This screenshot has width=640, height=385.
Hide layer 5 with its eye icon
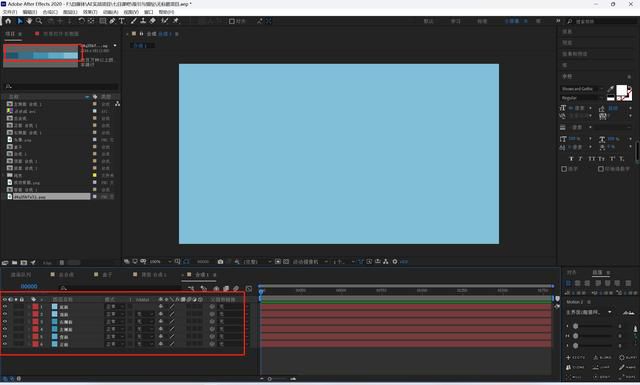pyautogui.click(x=5, y=336)
